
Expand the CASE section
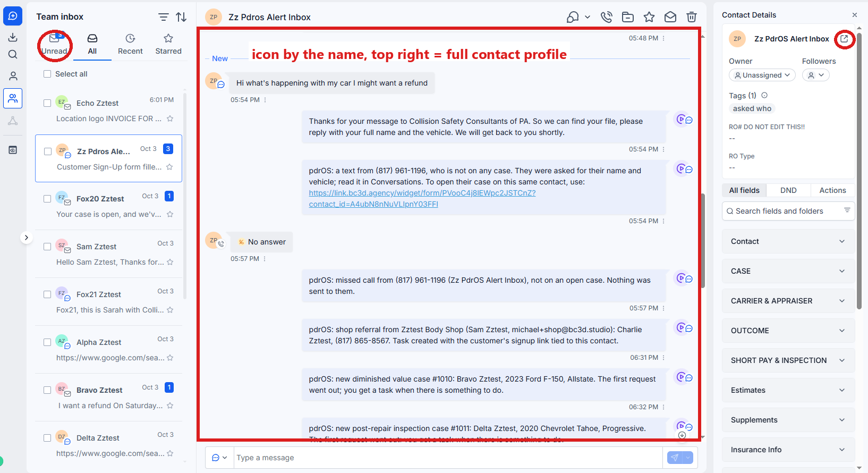pyautogui.click(x=788, y=271)
